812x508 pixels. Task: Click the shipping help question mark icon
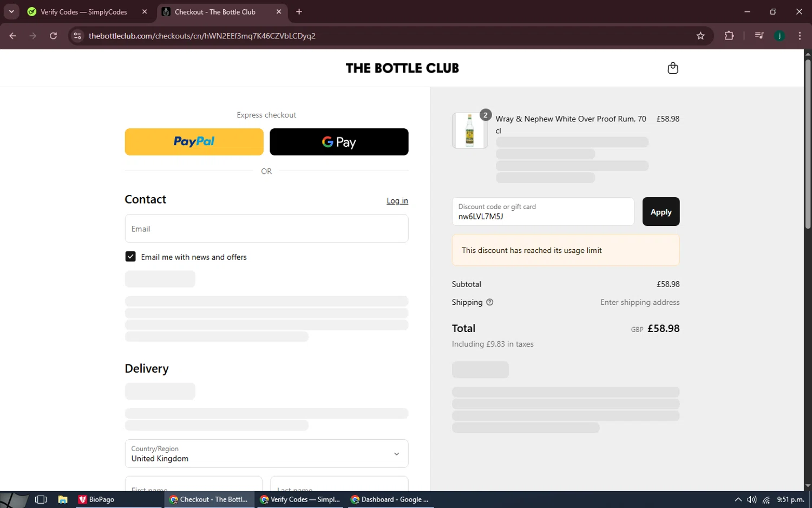[489, 302]
